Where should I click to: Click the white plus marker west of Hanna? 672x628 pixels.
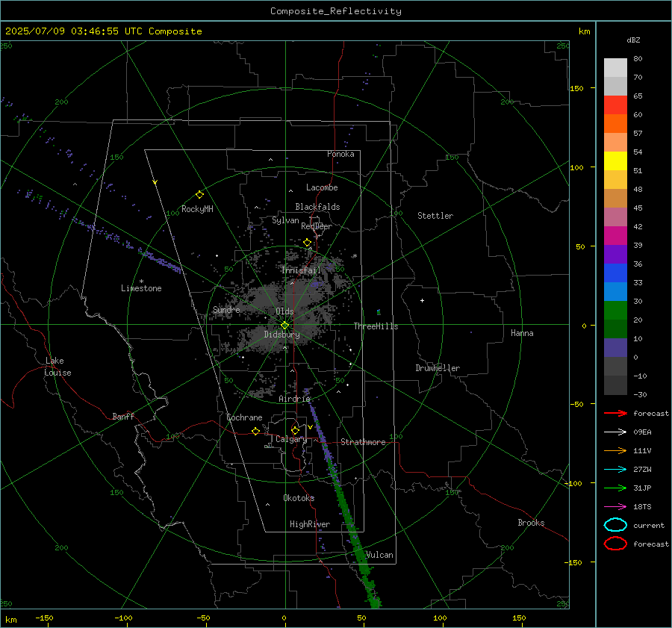point(422,300)
